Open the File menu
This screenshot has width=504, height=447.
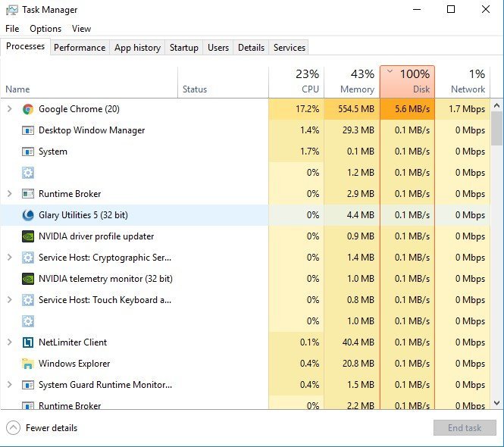click(12, 29)
